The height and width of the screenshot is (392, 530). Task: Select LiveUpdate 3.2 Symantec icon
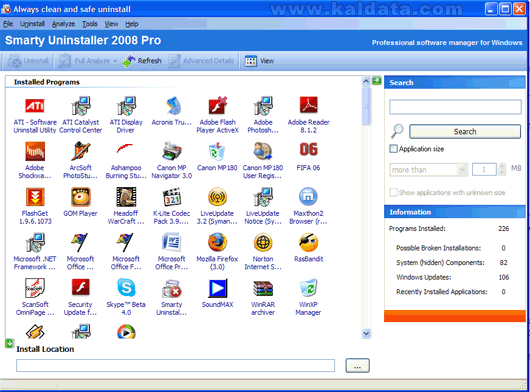pyautogui.click(x=217, y=197)
